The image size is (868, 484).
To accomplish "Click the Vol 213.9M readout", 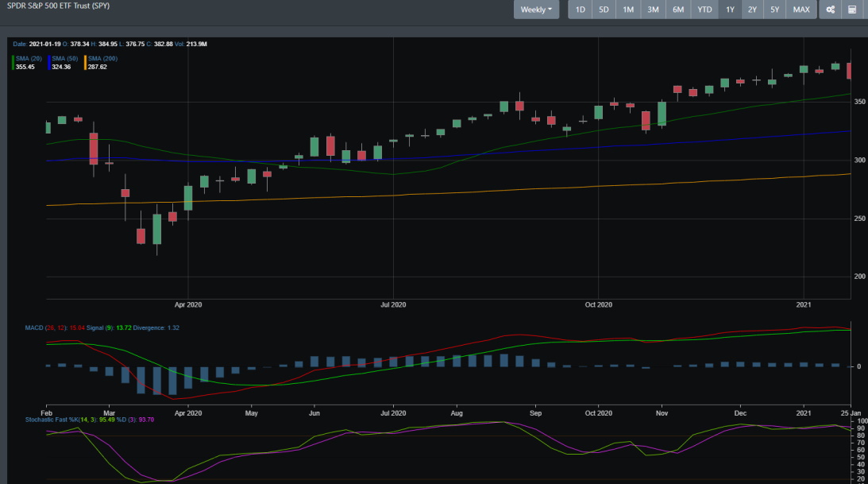I will pyautogui.click(x=191, y=44).
